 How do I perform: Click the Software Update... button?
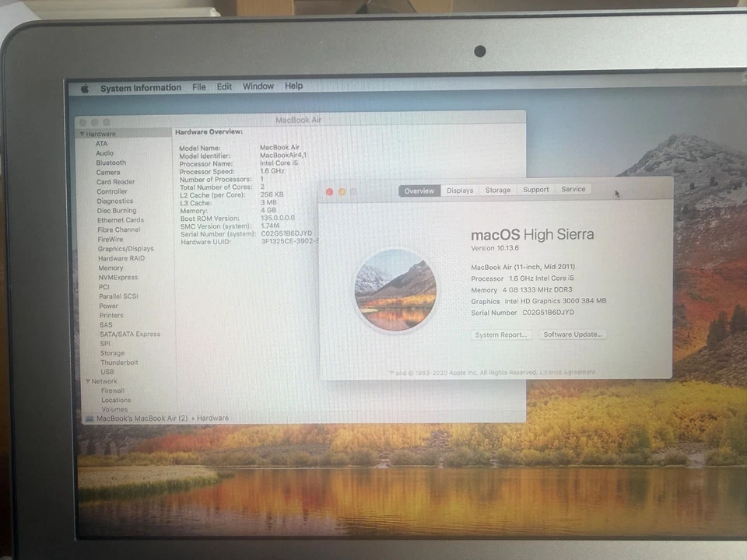click(x=573, y=334)
